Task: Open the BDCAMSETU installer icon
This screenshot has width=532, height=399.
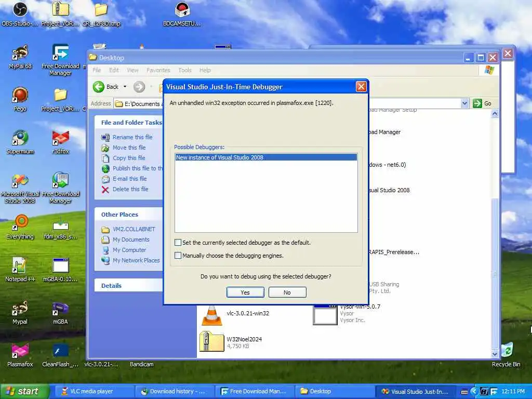Action: pos(182,14)
